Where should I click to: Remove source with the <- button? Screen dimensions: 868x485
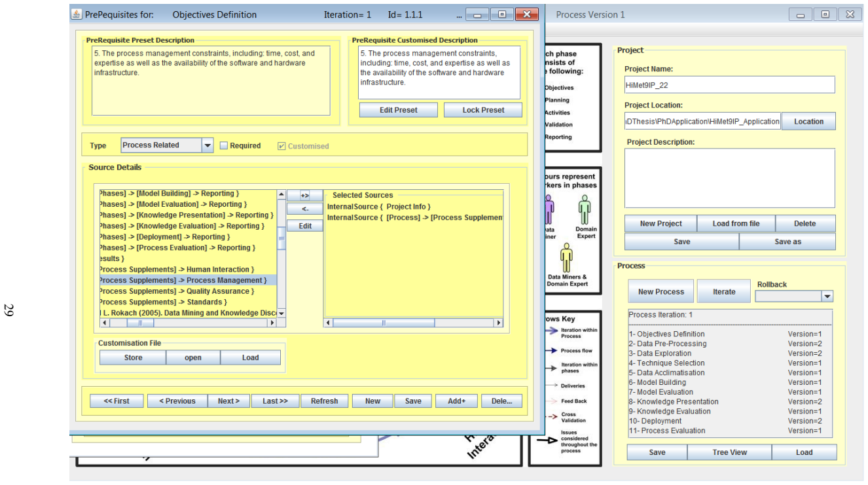[304, 209]
